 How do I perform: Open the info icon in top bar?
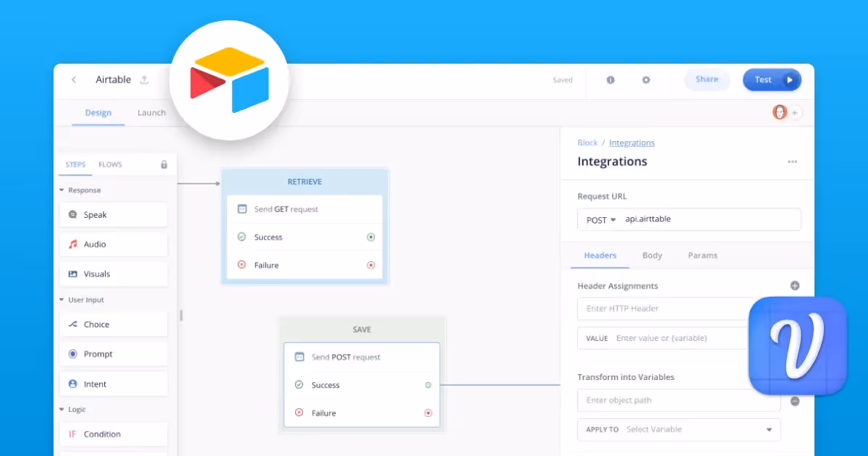(610, 80)
